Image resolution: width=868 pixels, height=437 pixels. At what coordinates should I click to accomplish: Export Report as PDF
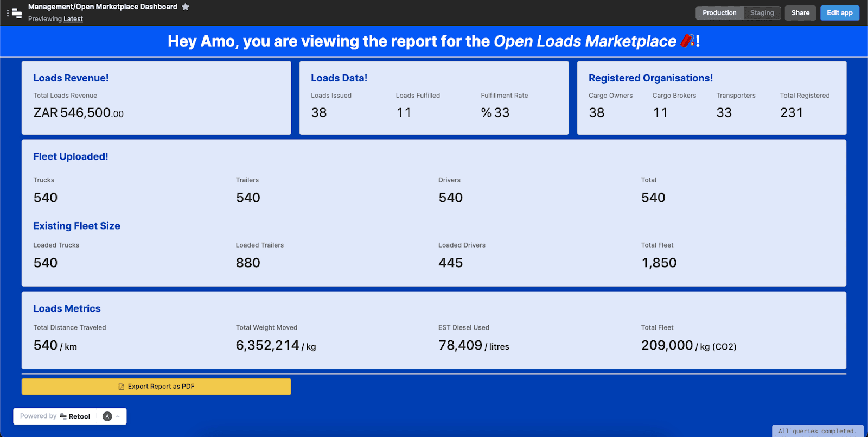[x=156, y=387]
